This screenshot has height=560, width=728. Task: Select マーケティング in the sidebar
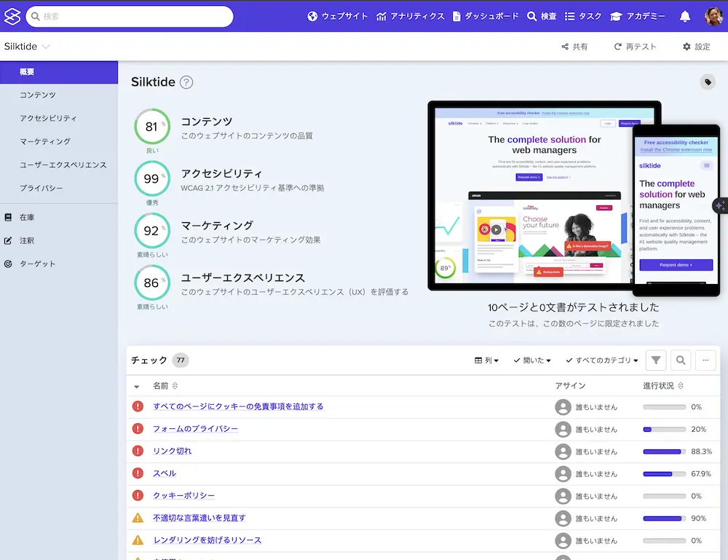(x=59, y=141)
